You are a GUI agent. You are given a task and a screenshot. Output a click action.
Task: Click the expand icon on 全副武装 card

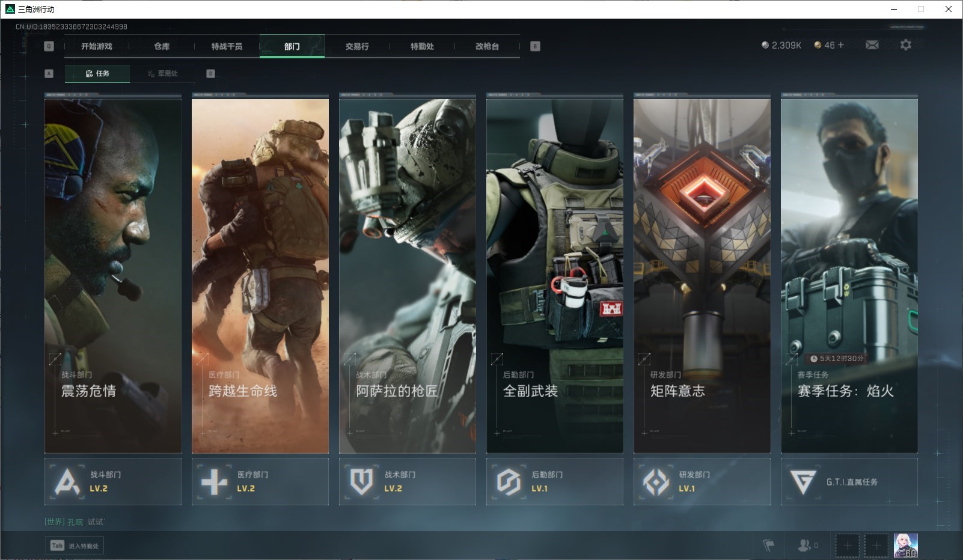(x=497, y=359)
